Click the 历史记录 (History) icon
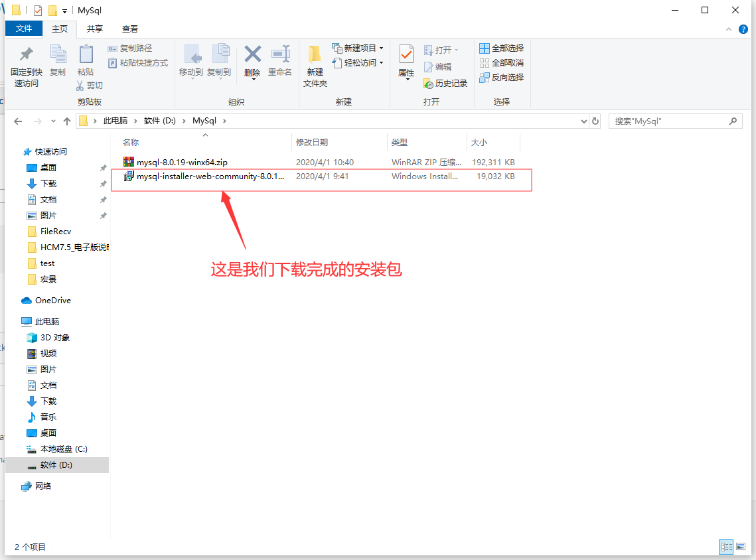 (443, 83)
